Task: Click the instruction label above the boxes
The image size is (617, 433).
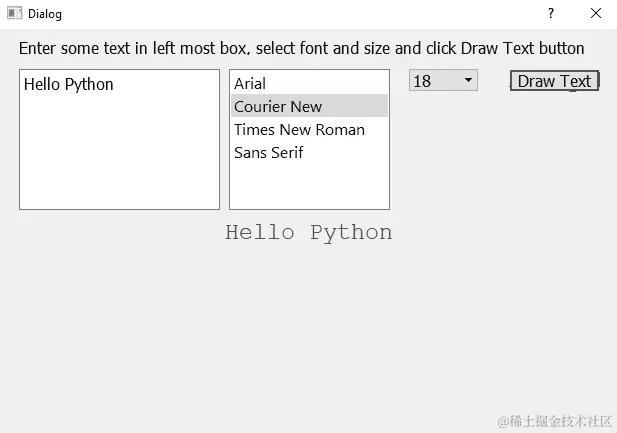Action: 301,48
